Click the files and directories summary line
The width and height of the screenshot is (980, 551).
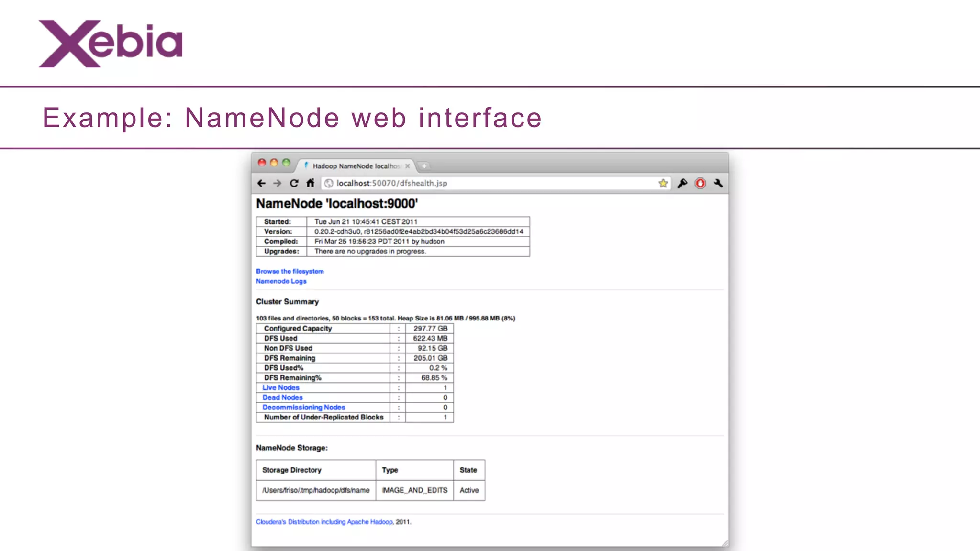pos(385,318)
